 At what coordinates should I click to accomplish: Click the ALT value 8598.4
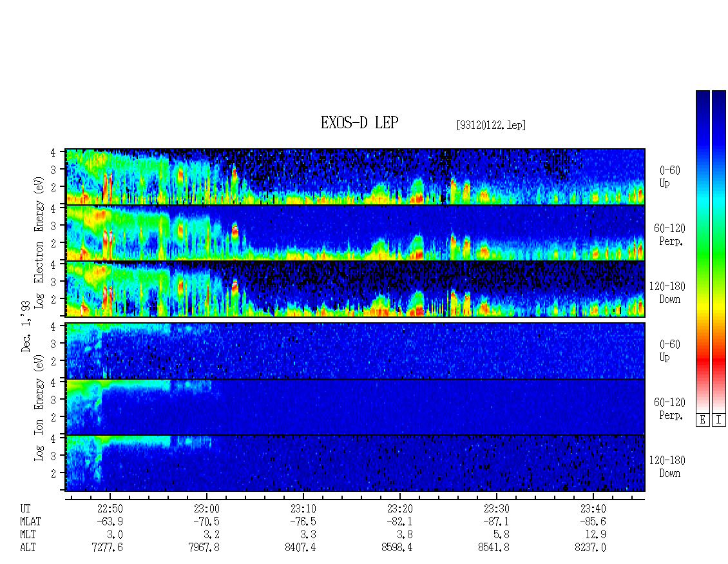(398, 547)
